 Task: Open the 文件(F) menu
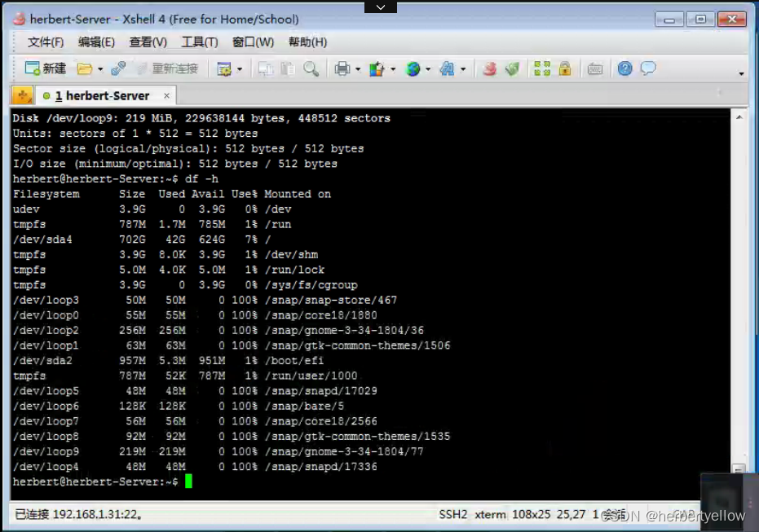46,42
